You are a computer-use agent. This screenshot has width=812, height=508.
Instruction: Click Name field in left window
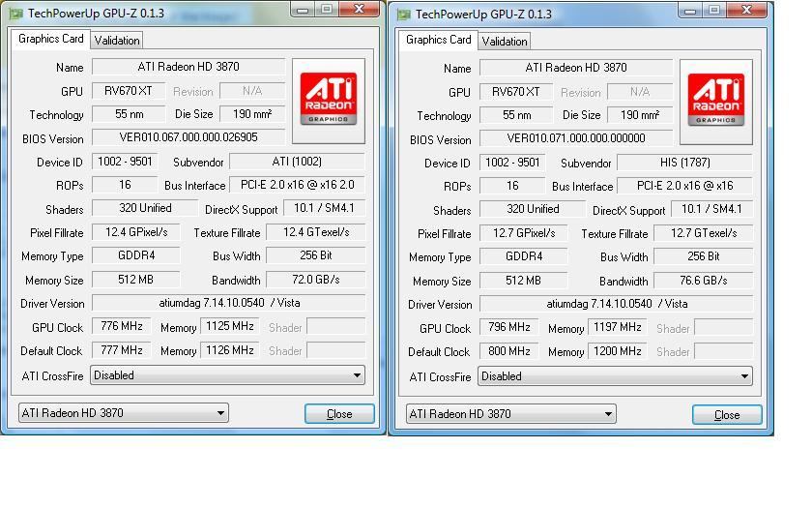(x=188, y=67)
